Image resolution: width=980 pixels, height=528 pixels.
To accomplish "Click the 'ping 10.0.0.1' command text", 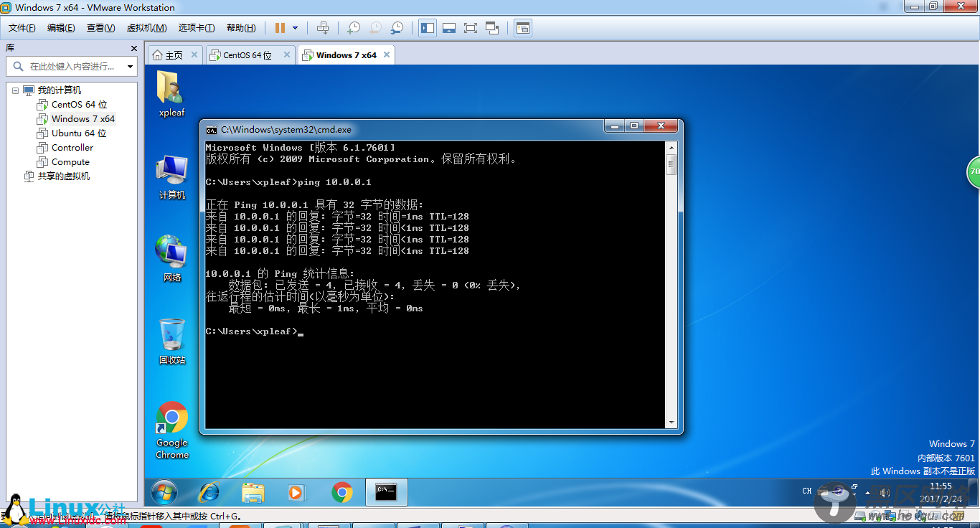I will 334,182.
